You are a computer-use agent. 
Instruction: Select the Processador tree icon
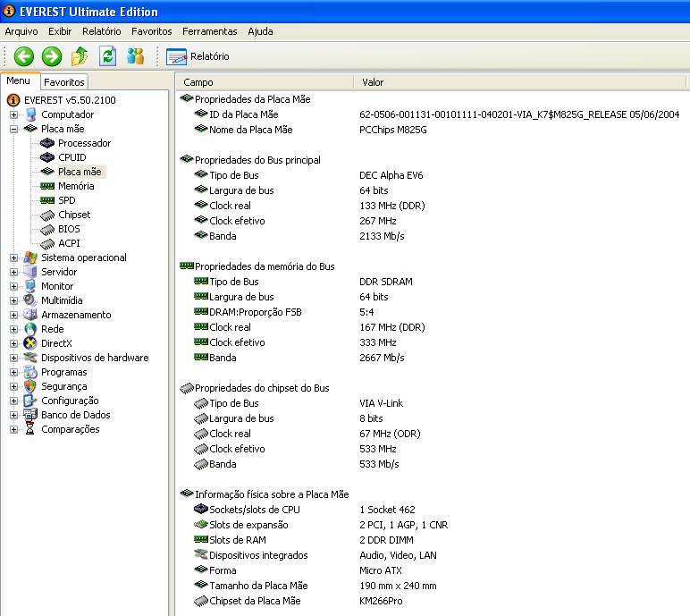click(47, 143)
